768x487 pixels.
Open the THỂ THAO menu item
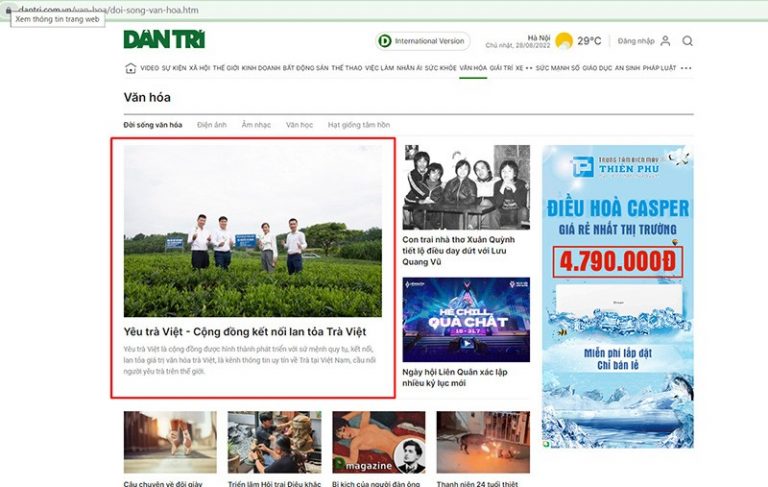click(x=347, y=68)
